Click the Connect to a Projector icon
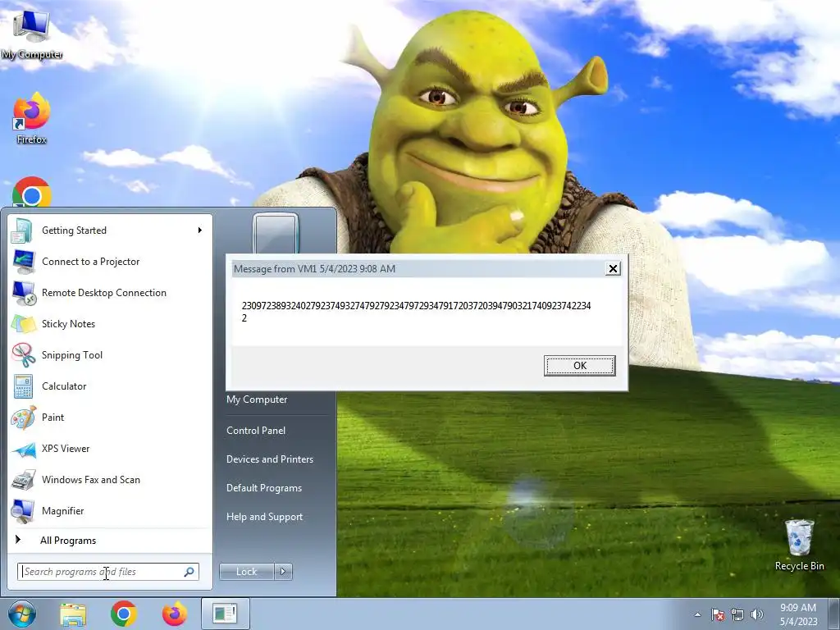840x630 pixels. pyautogui.click(x=23, y=262)
